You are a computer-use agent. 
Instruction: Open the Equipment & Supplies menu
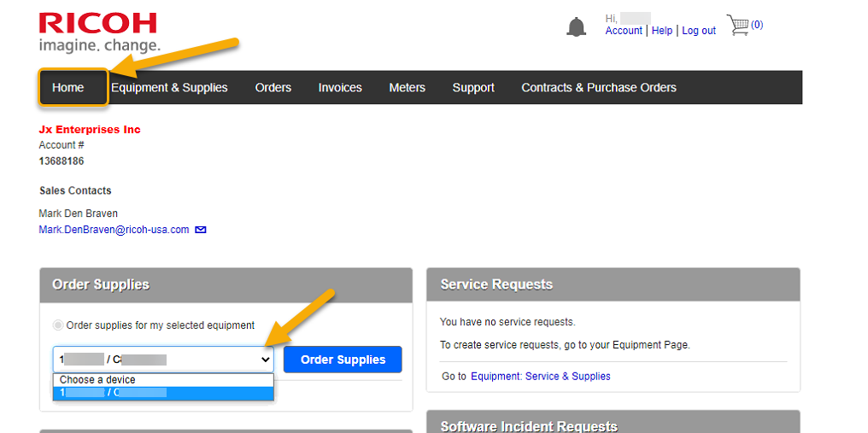pos(169,87)
